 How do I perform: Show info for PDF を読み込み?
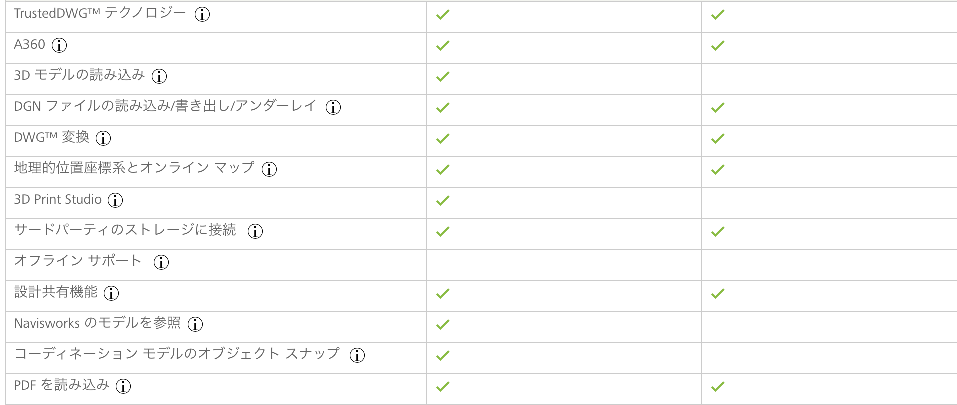click(124, 387)
